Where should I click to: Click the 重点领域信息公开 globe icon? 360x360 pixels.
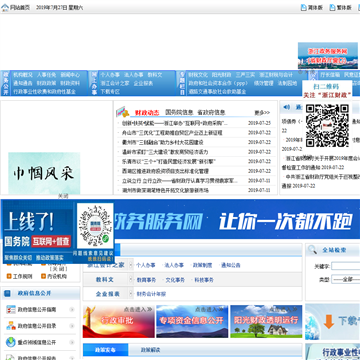click(x=11, y=342)
